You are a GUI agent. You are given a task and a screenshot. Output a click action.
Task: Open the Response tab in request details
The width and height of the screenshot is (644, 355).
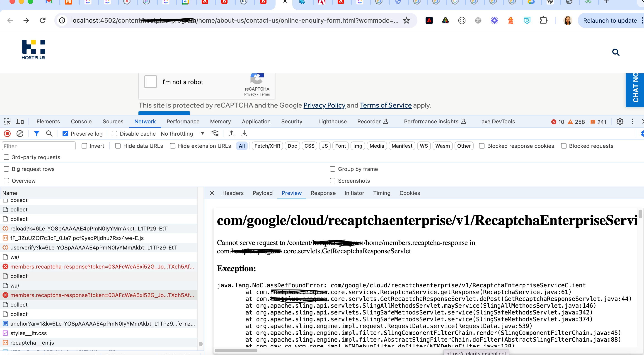(323, 193)
